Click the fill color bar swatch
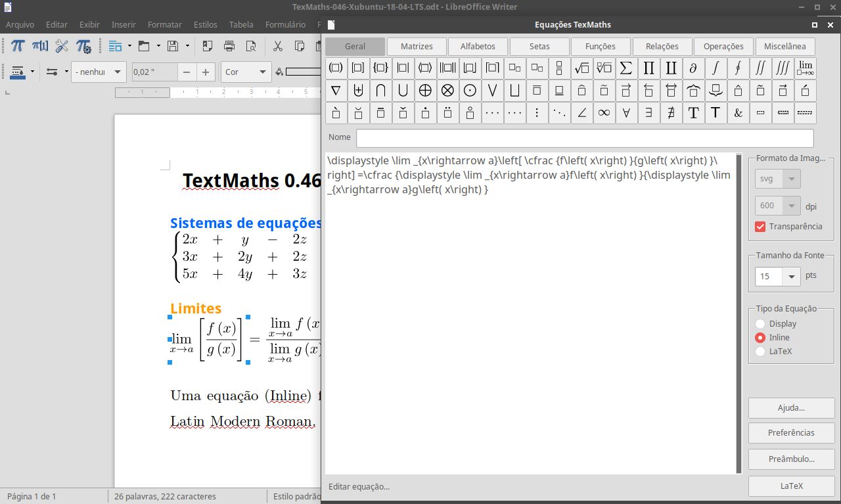 (303, 72)
